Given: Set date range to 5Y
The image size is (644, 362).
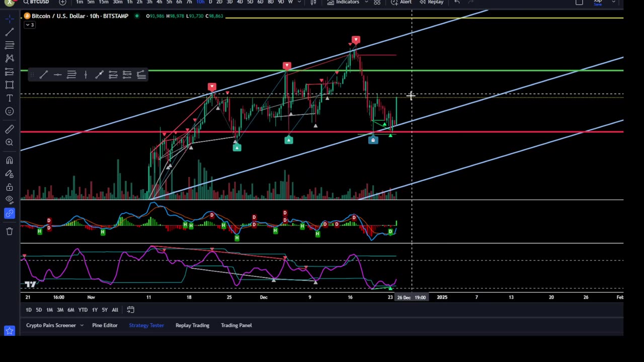Looking at the screenshot, I should pos(105,310).
